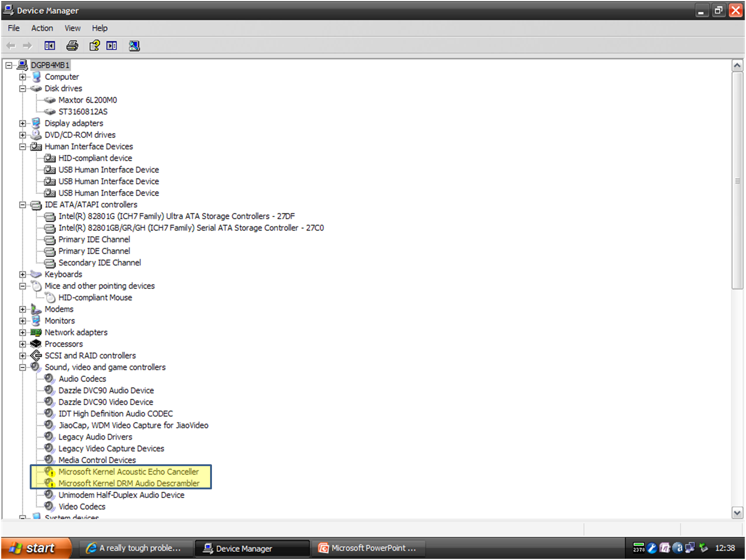Collapse the Disk drives node
746x560 pixels.
point(22,88)
